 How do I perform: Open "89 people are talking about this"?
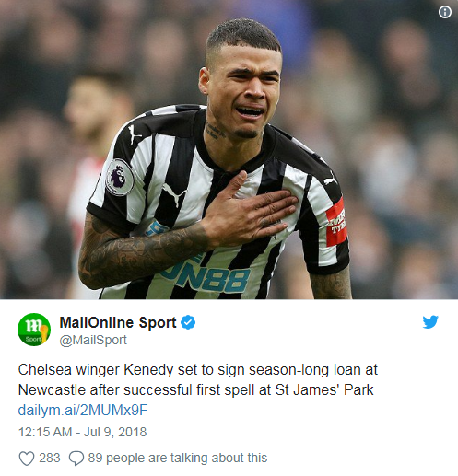tap(178, 458)
